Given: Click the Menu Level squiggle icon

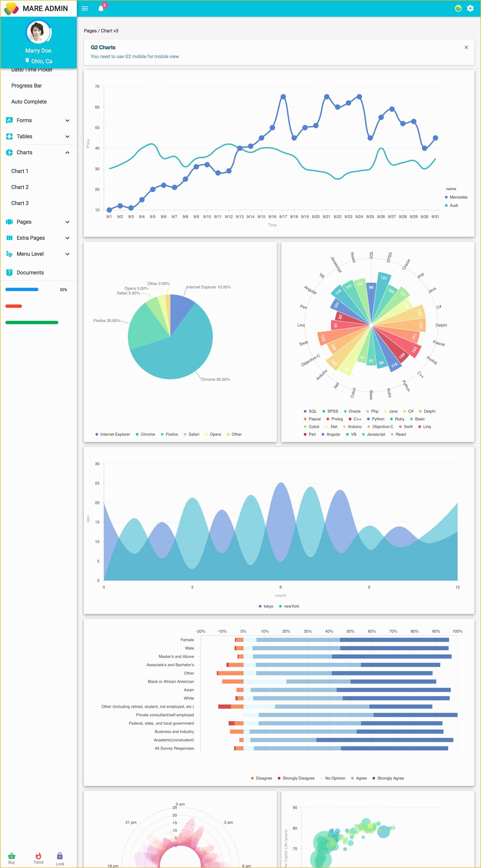Looking at the screenshot, I should [10, 254].
